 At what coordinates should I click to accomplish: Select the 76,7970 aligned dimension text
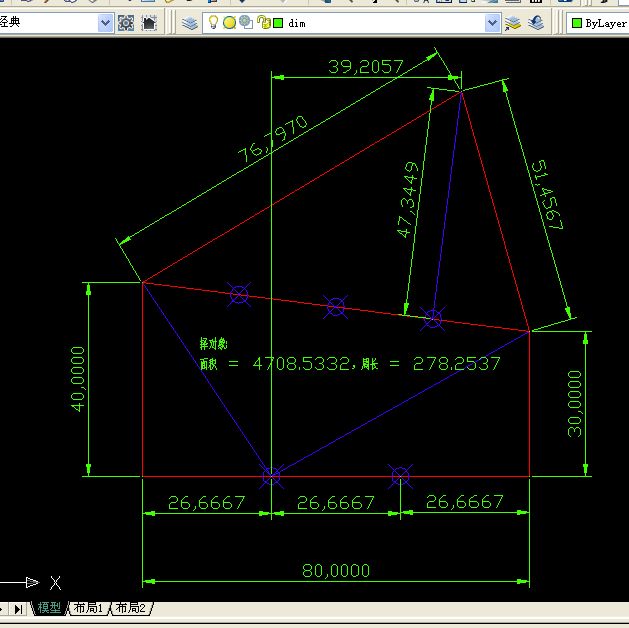point(273,138)
